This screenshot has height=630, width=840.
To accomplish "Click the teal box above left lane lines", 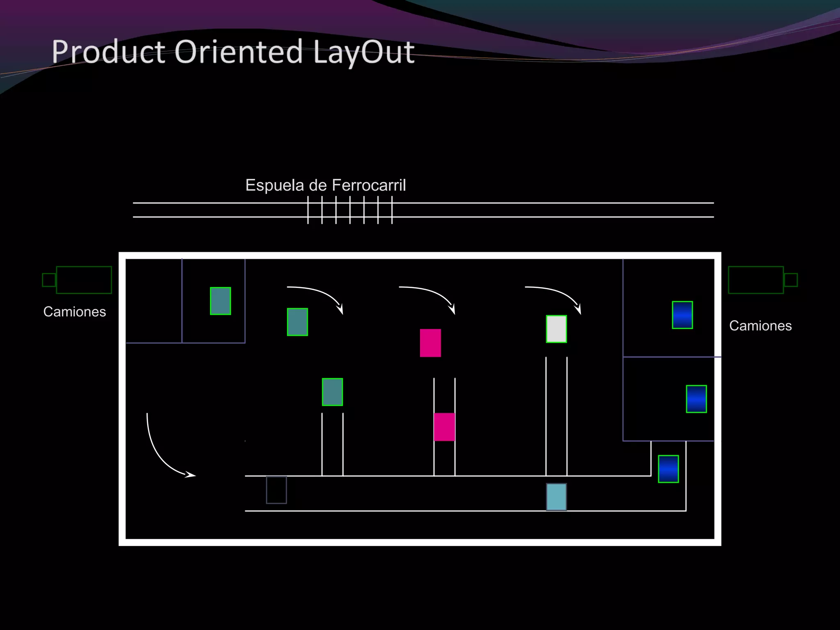I will click(x=332, y=392).
